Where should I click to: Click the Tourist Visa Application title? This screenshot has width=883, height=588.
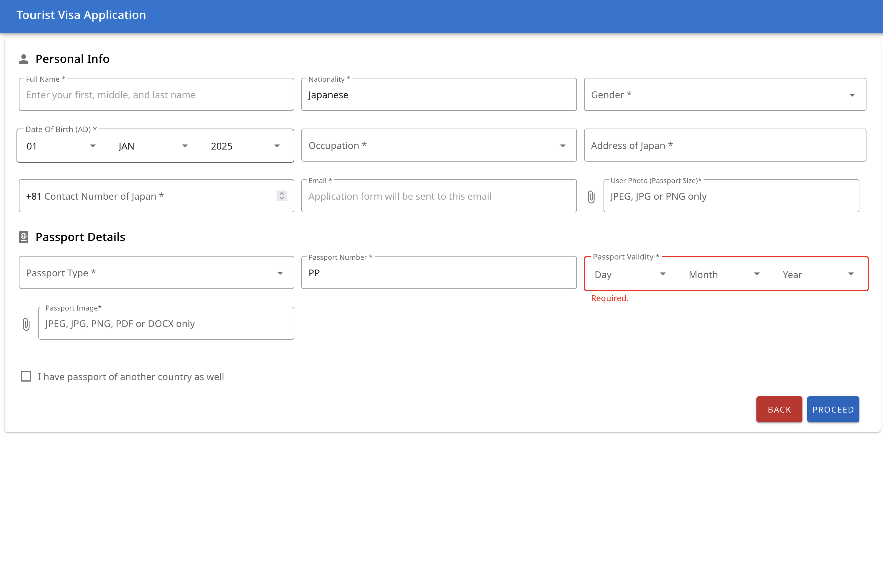81,15
